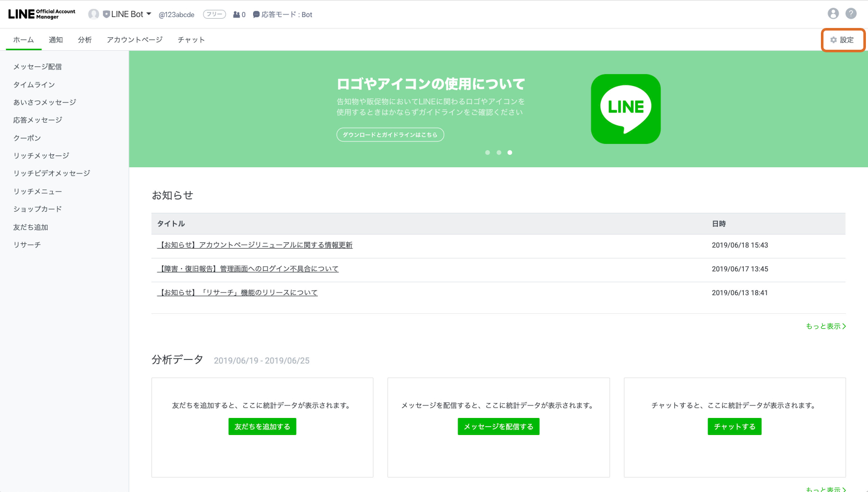Click ダウンロードとガイドラインはこちら banner button
The height and width of the screenshot is (492, 868).
click(x=390, y=135)
